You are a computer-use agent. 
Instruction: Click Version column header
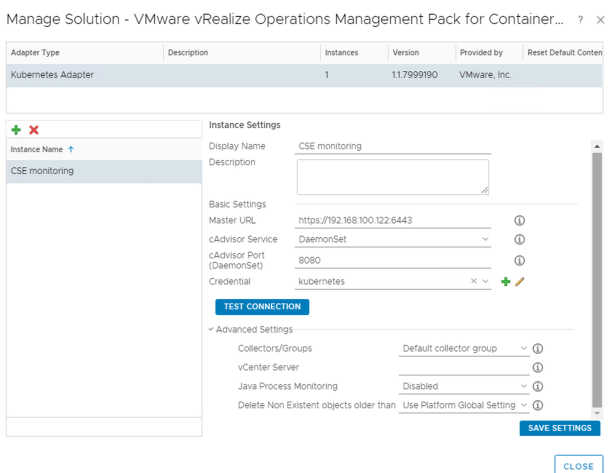pos(422,53)
